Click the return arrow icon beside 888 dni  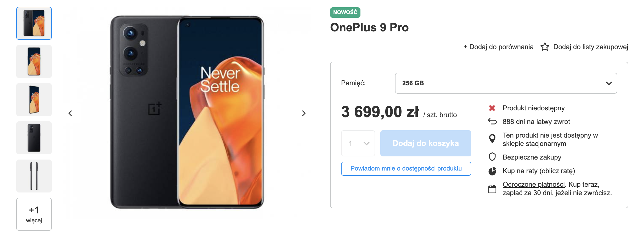[x=492, y=121]
